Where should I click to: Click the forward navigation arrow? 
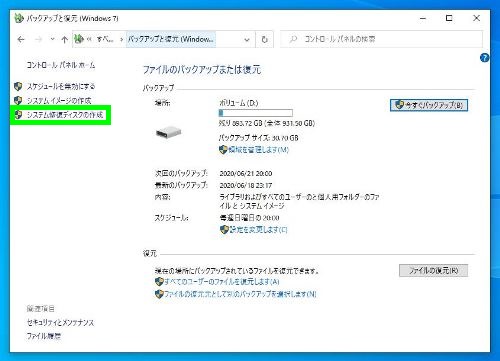[39, 39]
